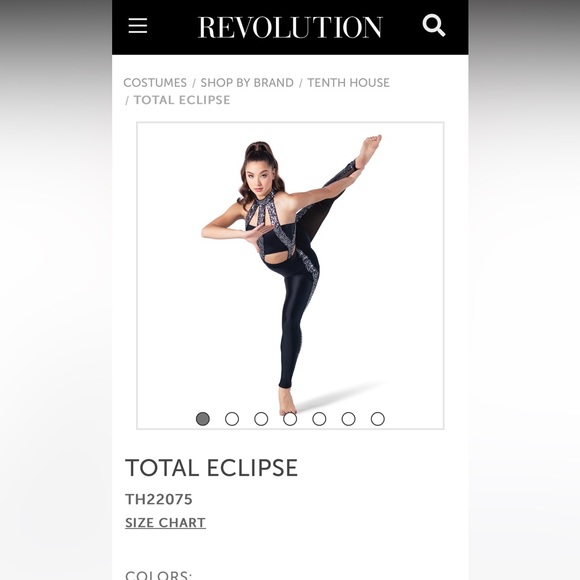The image size is (580, 580).
Task: Select the sixth image carousel dot
Action: pos(348,419)
